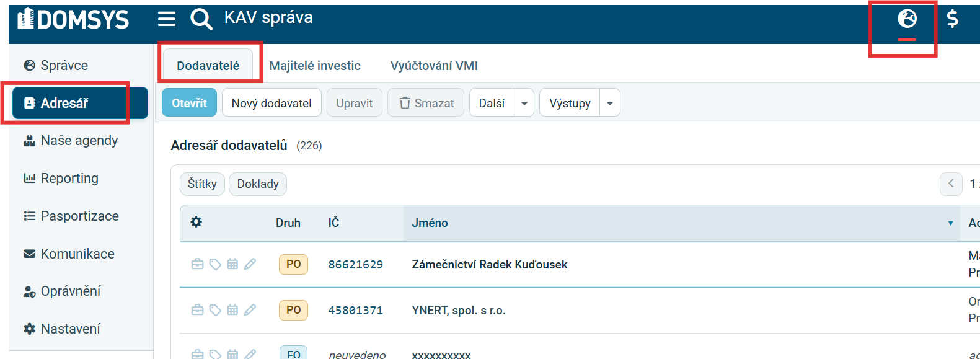Toggle the Doklady filter
The image size is (980, 359).
(x=258, y=184)
